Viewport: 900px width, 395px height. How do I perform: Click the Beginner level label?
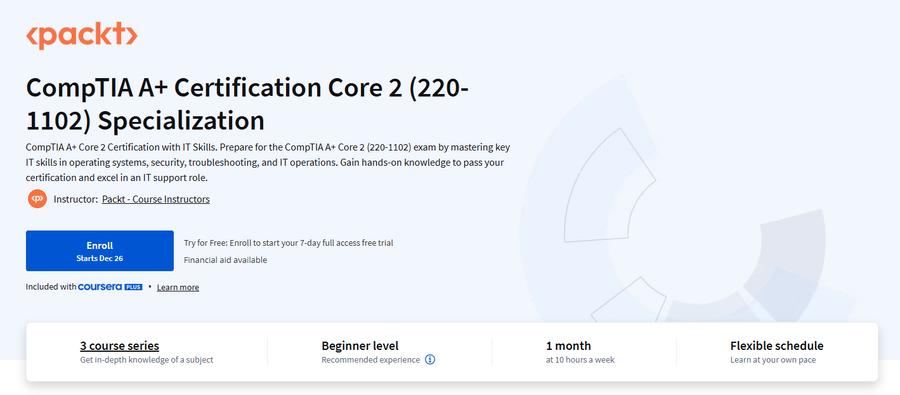[x=360, y=346]
